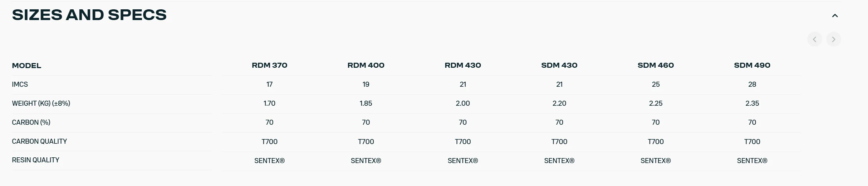This screenshot has height=186, width=868.
Task: Select the SDM 430 column header
Action: pos(559,65)
